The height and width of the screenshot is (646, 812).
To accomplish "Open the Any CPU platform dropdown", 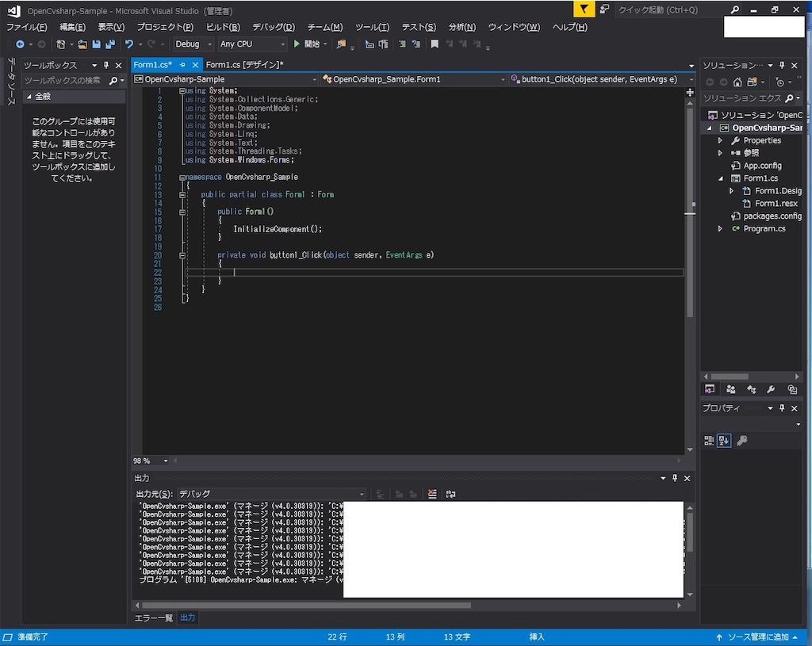I will (x=252, y=44).
